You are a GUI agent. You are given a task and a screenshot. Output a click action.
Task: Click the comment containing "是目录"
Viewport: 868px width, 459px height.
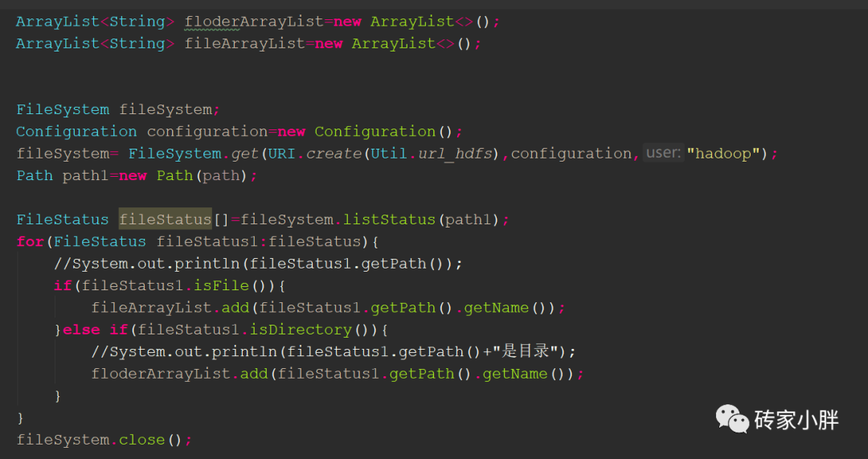pyautogui.click(x=334, y=351)
